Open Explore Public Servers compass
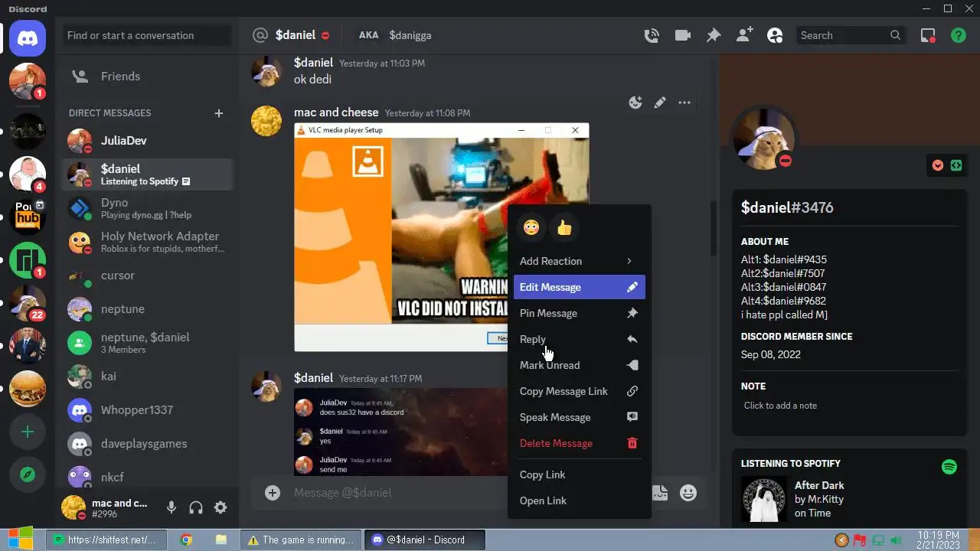The width and height of the screenshot is (980, 551). (x=28, y=475)
